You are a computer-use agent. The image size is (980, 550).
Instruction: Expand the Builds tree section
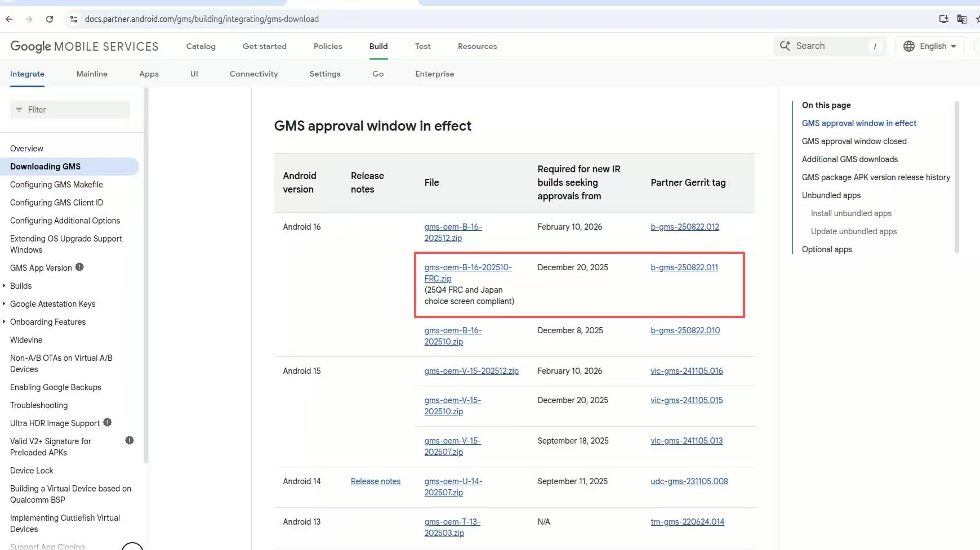pyautogui.click(x=4, y=285)
